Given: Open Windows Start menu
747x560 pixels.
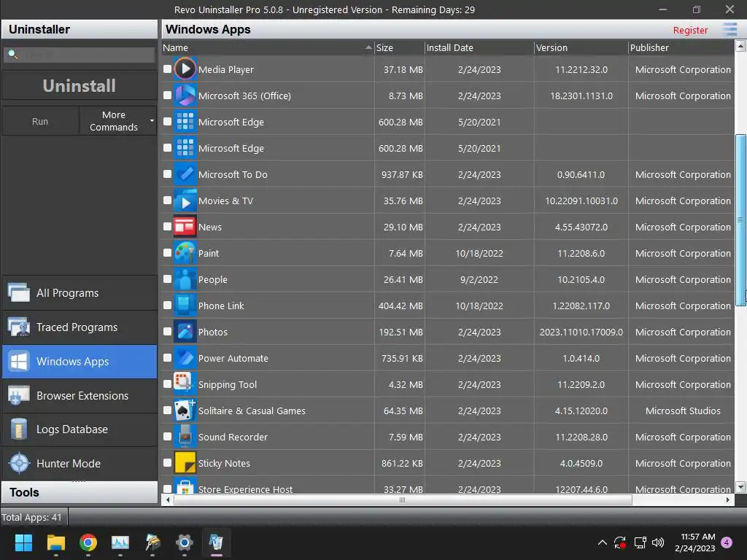Looking at the screenshot, I should [23, 542].
